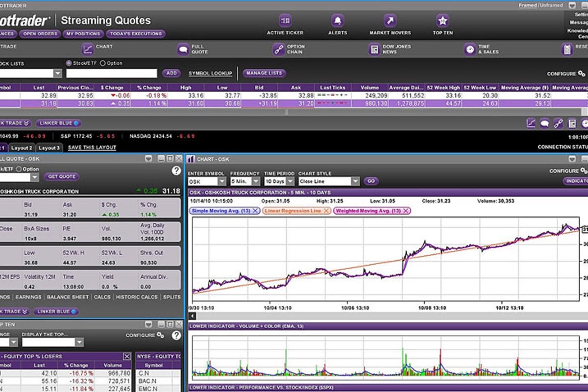Screen dimensions: 588x392
Task: Open the Active Ticker icon
Action: pos(285,21)
